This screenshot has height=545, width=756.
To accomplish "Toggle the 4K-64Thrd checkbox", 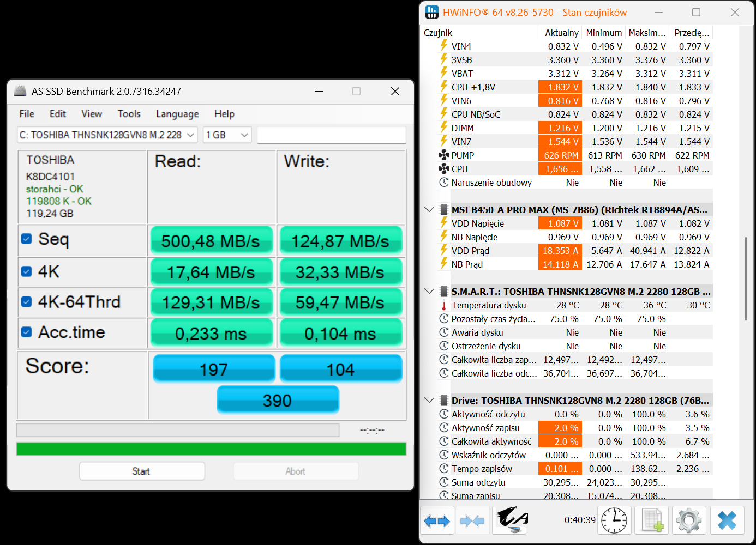I will pyautogui.click(x=26, y=302).
